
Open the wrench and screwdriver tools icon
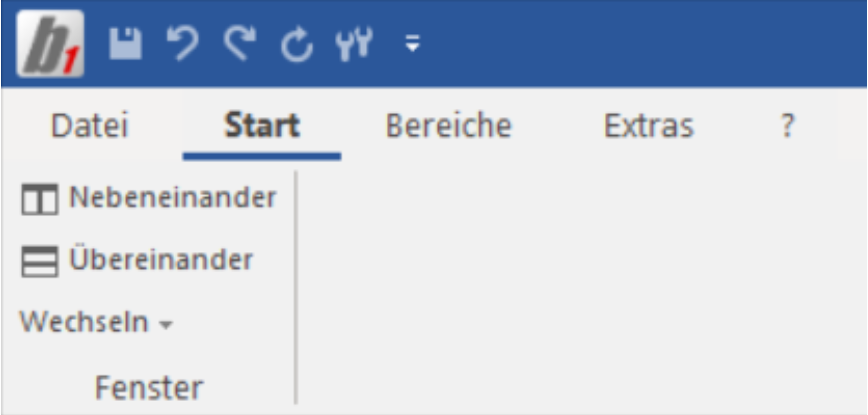point(354,44)
